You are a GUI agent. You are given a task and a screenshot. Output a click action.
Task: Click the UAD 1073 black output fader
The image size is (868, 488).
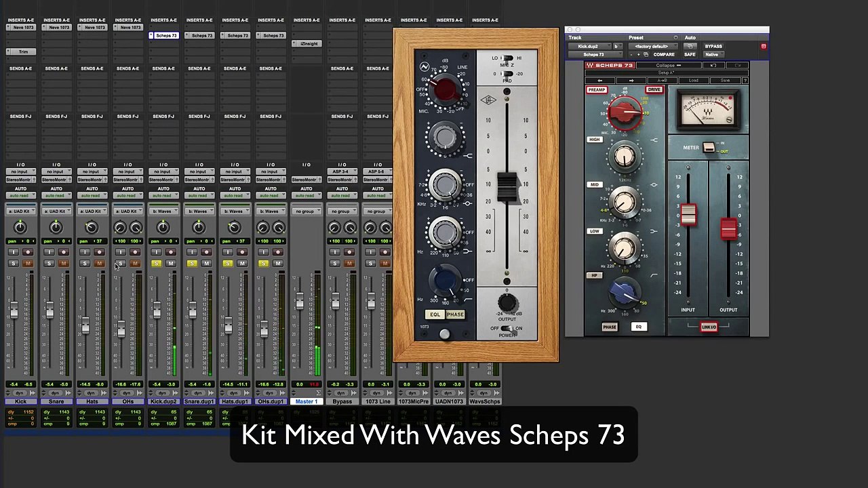pyautogui.click(x=507, y=187)
